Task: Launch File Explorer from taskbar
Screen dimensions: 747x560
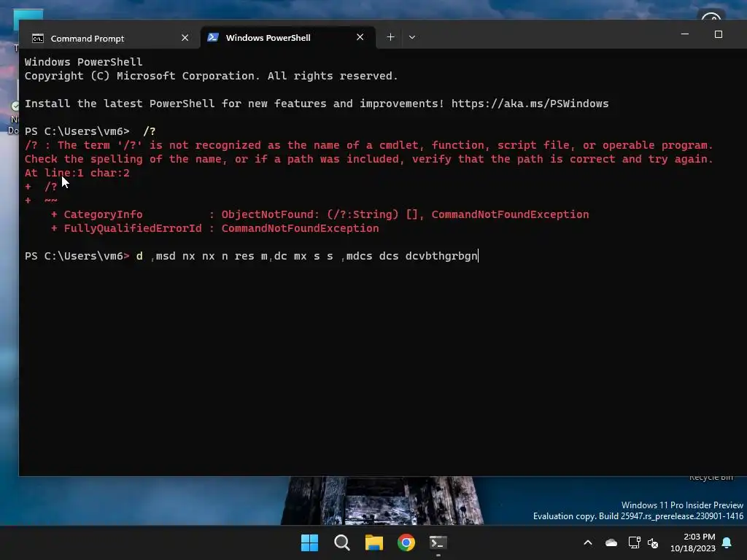Action: (x=374, y=542)
